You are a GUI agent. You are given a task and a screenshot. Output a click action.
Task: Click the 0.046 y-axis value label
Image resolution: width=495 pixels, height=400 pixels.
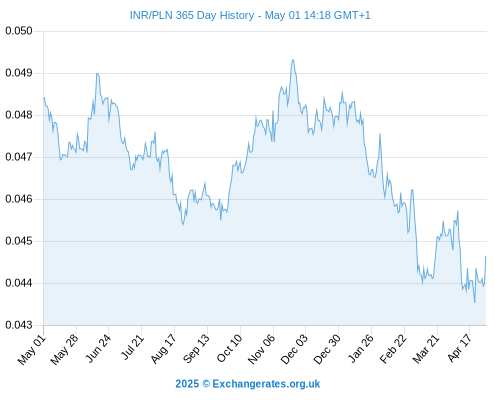(19, 199)
